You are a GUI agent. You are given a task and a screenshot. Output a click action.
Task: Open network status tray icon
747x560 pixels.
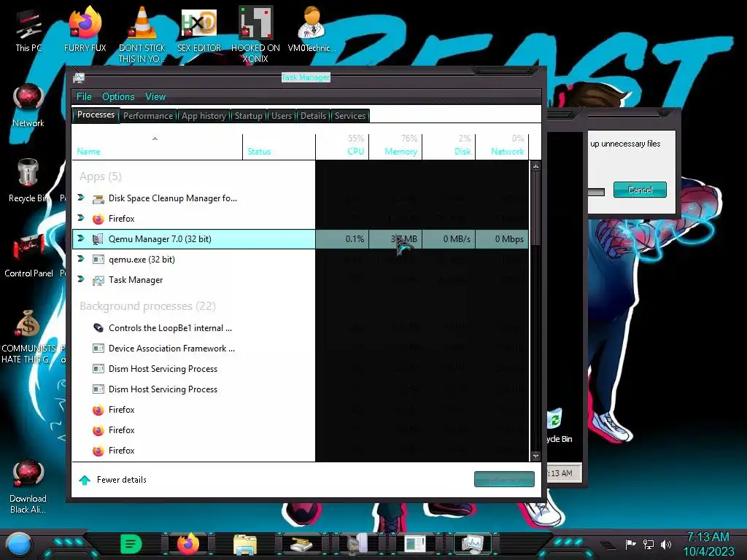[649, 544]
